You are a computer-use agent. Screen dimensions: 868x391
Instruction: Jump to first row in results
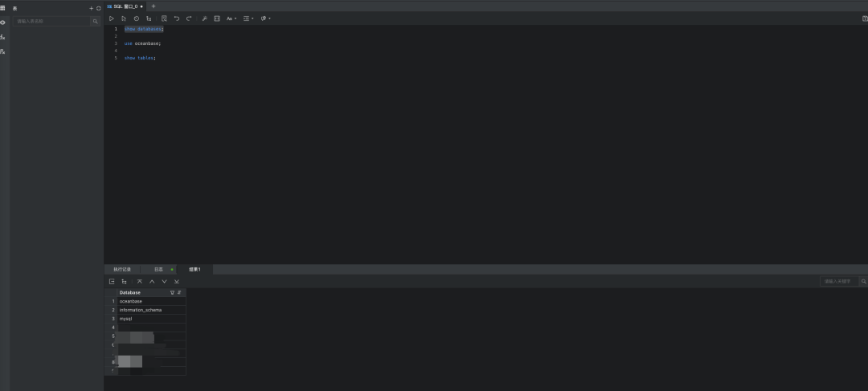(140, 282)
